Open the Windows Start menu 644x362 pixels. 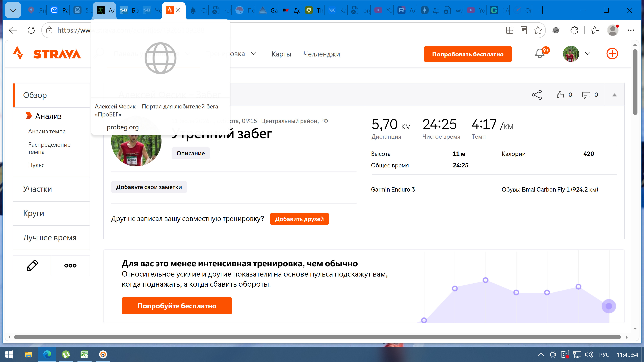pos(9,354)
